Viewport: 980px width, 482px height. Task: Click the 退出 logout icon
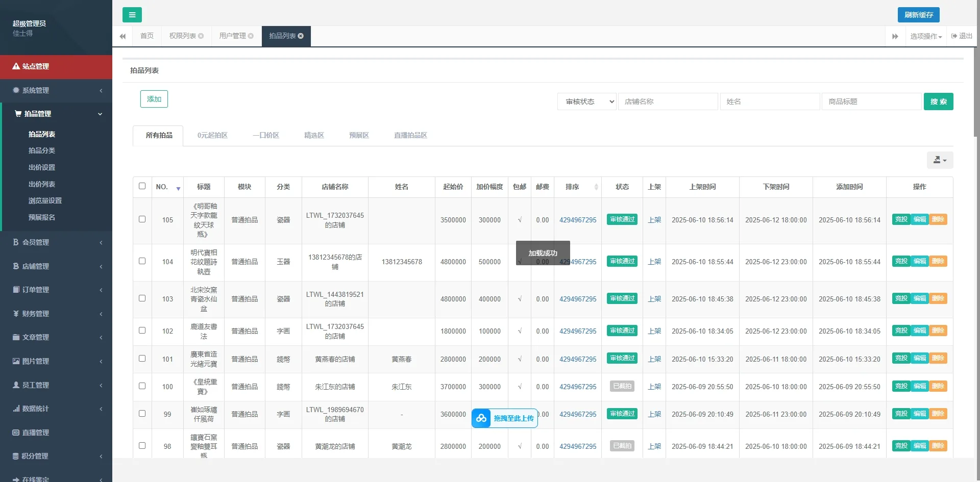[954, 36]
